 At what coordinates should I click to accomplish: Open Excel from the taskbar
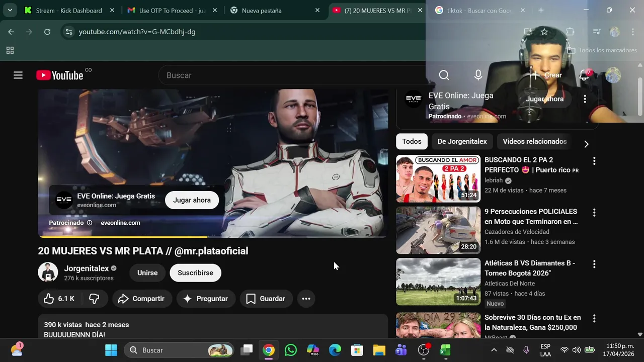click(445, 350)
